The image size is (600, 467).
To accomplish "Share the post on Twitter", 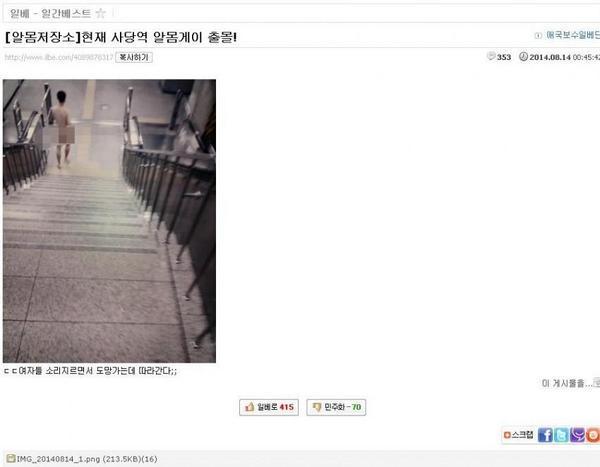I will (x=561, y=435).
